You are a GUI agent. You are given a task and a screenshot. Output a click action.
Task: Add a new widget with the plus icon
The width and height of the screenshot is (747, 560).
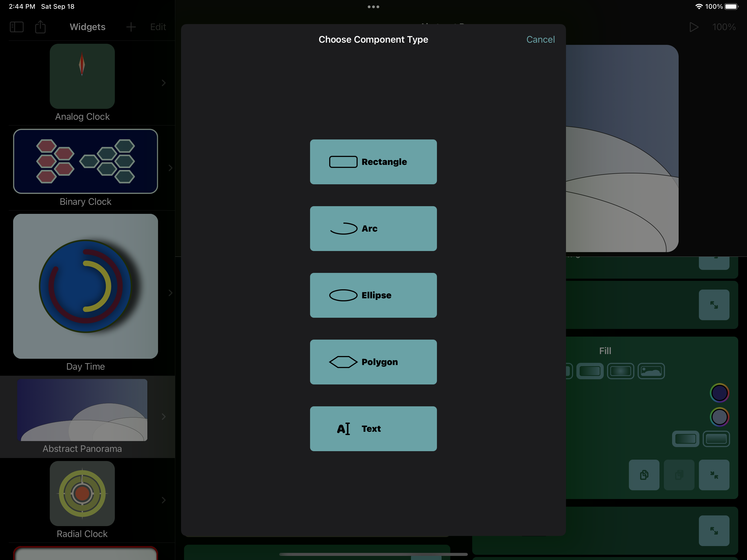point(131,27)
